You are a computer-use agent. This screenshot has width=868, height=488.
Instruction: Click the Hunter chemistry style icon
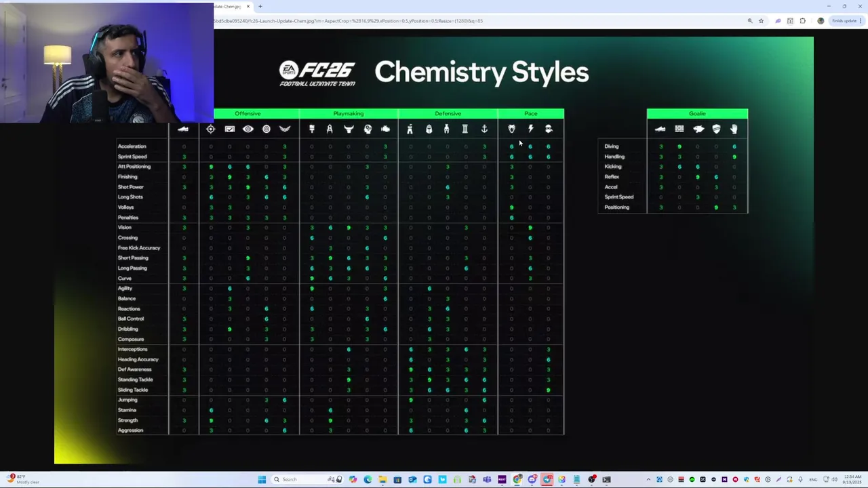coord(512,129)
